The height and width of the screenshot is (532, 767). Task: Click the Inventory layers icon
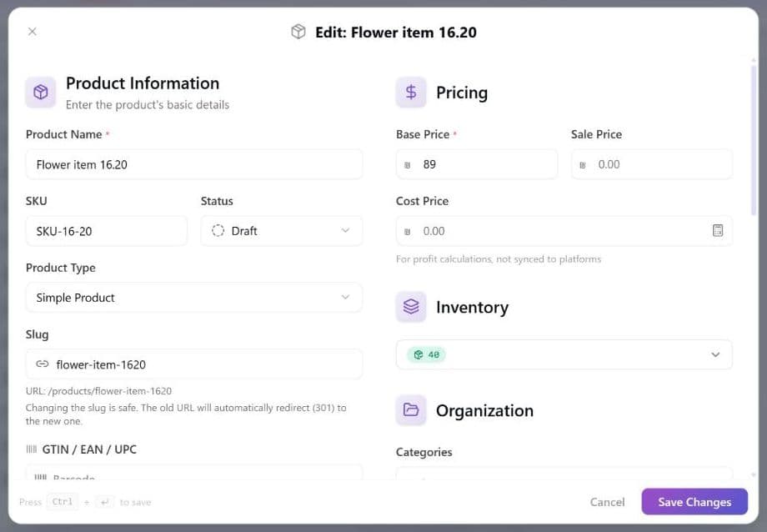tap(411, 307)
